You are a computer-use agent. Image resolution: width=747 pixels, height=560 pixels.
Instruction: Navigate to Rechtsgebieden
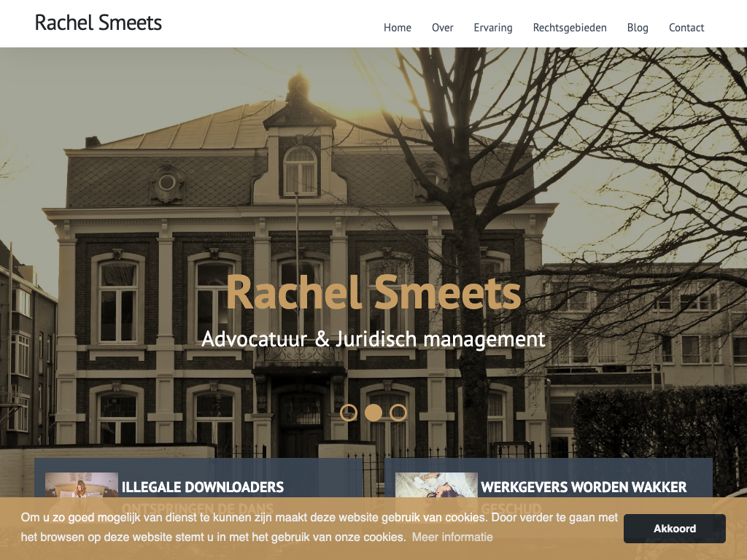tap(570, 28)
